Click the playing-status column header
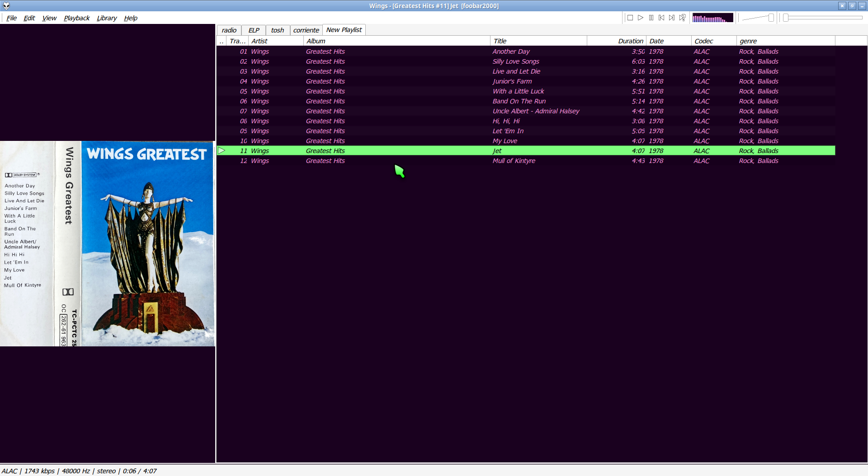The image size is (868, 476). [x=222, y=41]
